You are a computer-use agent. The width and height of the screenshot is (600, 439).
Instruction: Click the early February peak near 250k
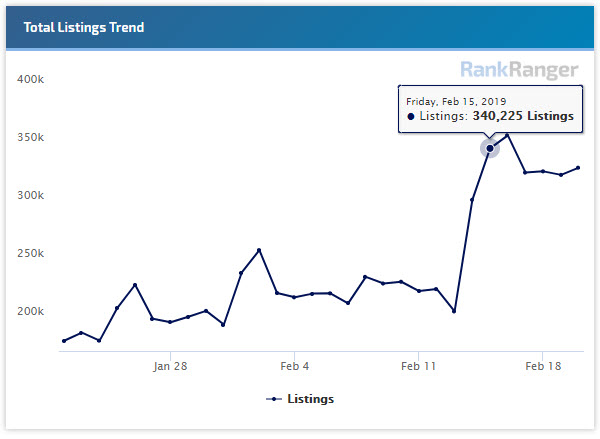pos(259,250)
